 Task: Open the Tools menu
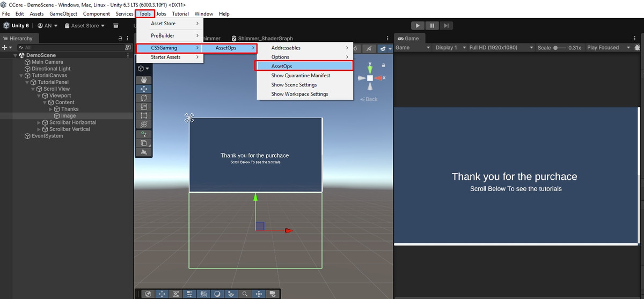145,13
